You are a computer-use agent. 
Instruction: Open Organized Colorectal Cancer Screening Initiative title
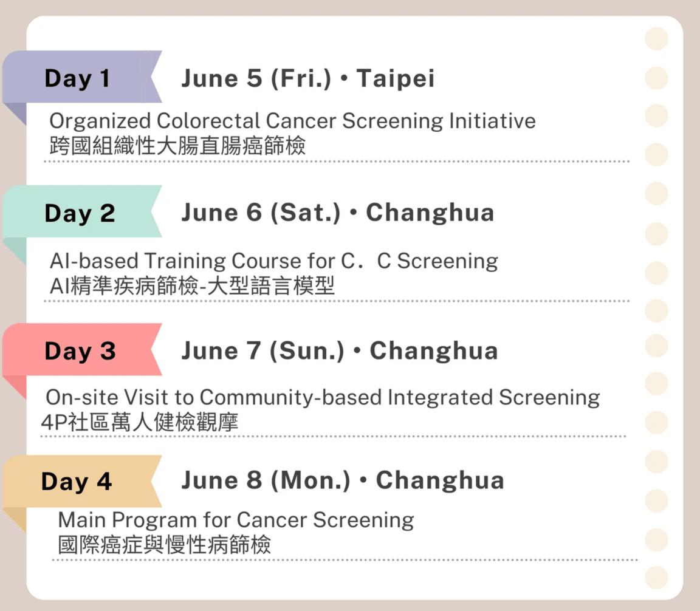tap(292, 121)
